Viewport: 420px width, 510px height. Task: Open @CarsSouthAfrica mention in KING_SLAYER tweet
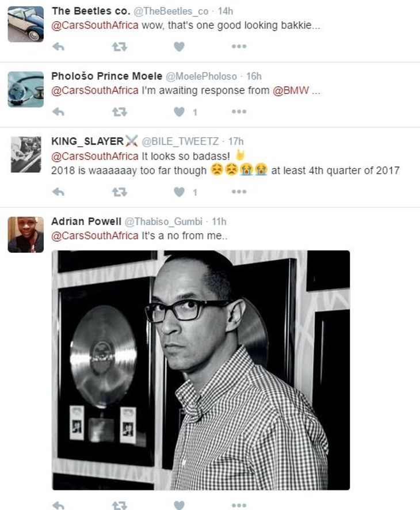pos(95,156)
